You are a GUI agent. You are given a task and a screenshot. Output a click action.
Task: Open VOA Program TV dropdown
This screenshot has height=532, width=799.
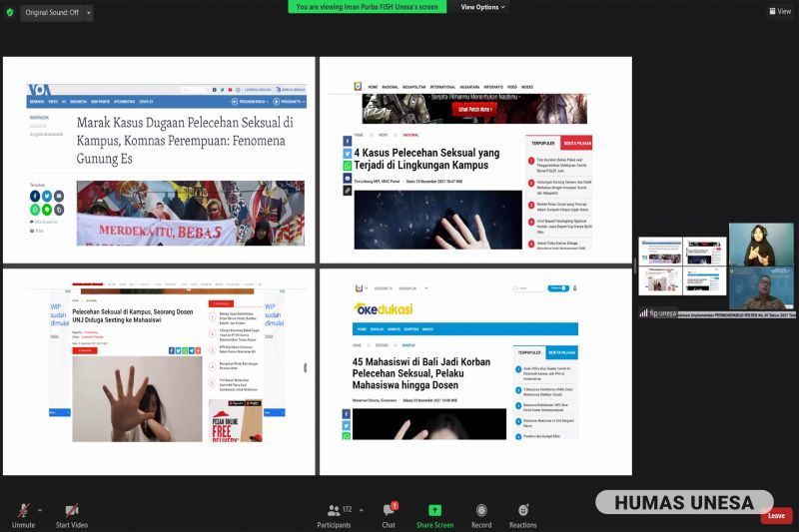click(289, 102)
